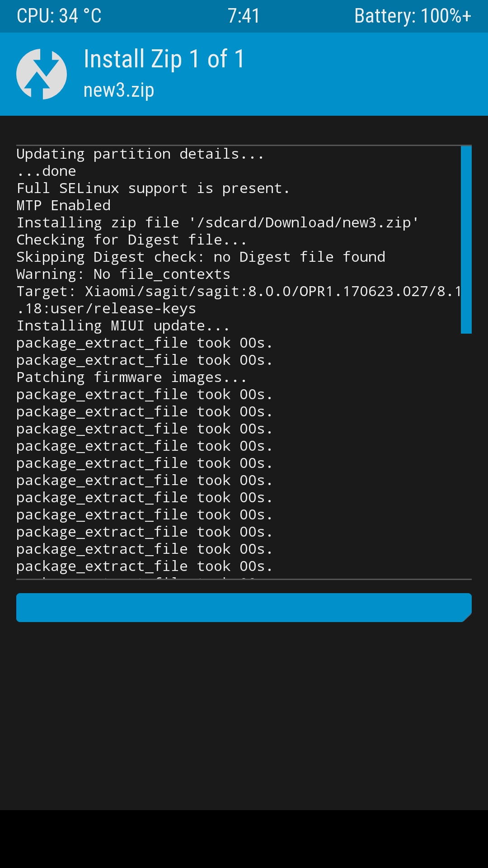Image resolution: width=488 pixels, height=868 pixels.
Task: Click the 'Checking for Digest file...' line
Action: click(x=131, y=240)
